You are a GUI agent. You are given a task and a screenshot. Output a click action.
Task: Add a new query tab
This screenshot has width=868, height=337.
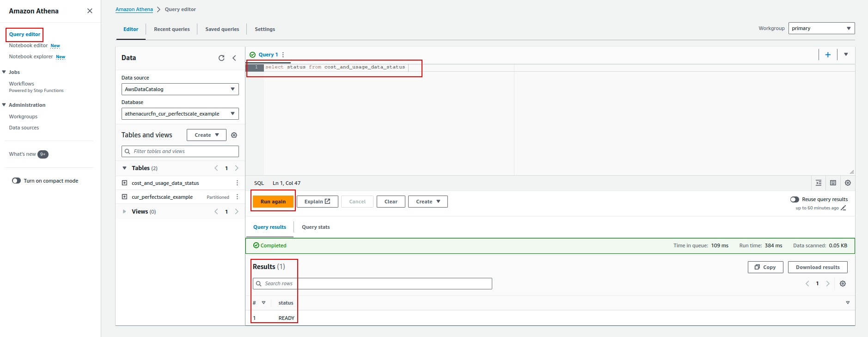tap(828, 55)
